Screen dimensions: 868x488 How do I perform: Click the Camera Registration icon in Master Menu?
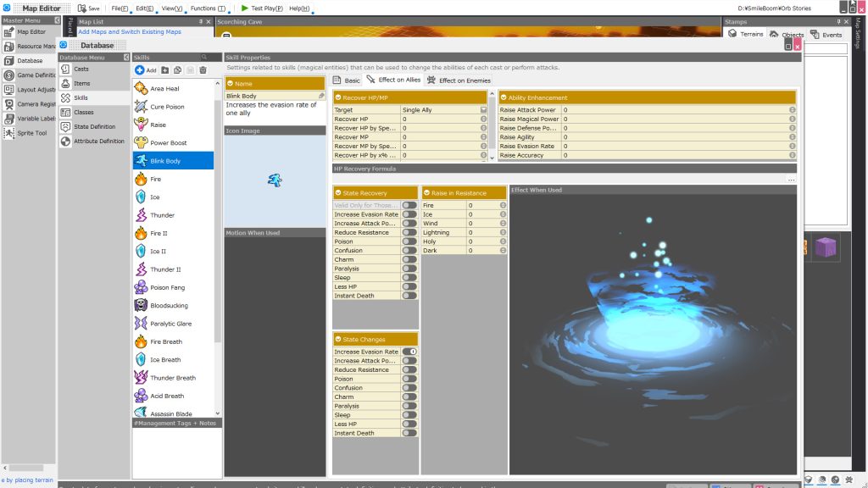click(8, 104)
